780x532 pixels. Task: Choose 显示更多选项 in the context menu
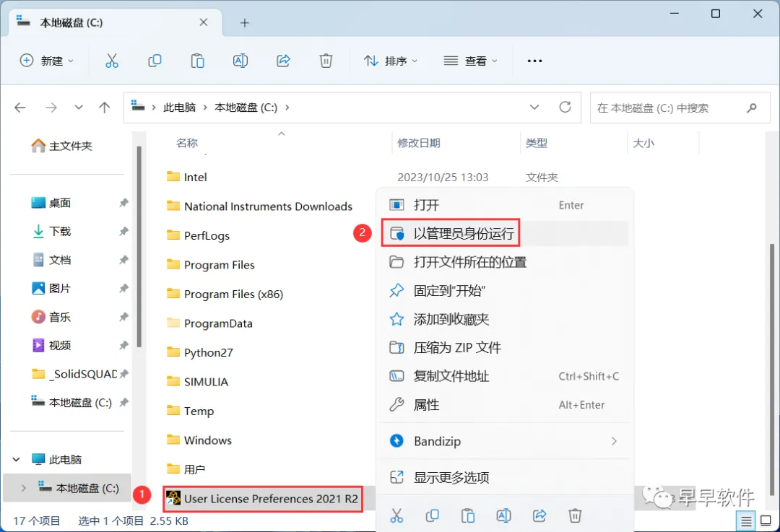(504, 477)
